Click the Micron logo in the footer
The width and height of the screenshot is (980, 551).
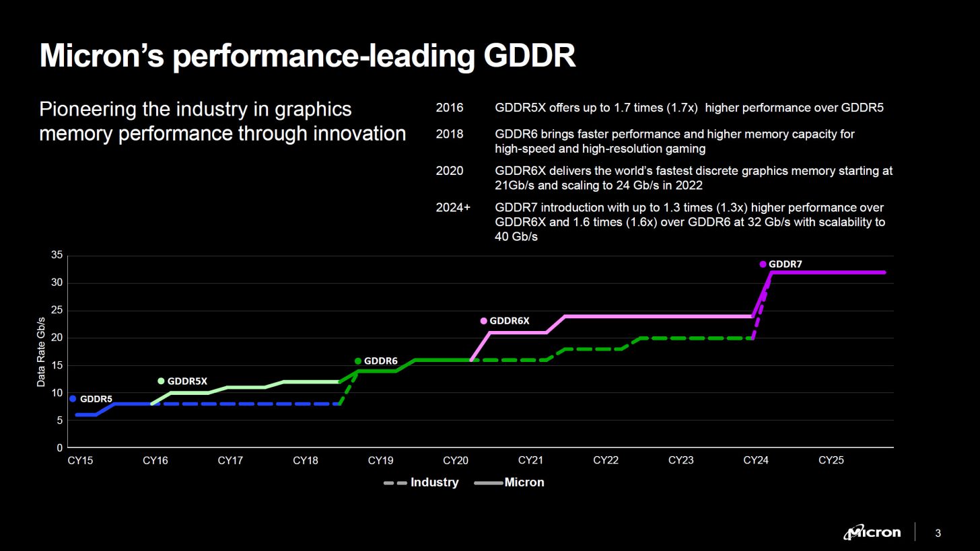tap(872, 533)
